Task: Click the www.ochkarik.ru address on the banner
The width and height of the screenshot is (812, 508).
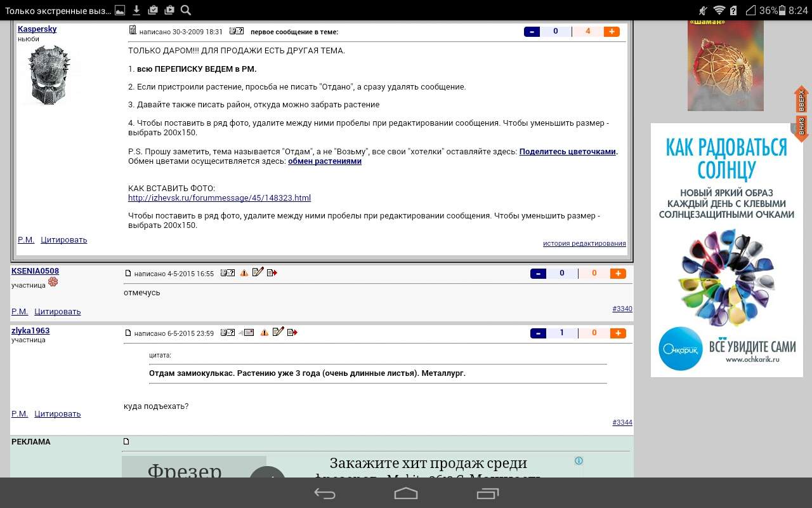Action: pyautogui.click(x=752, y=359)
